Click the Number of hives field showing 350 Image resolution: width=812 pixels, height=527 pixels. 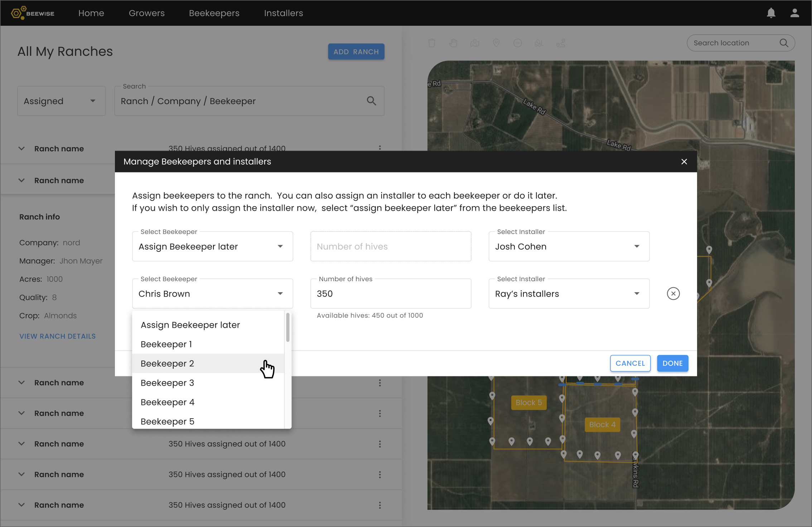(391, 294)
